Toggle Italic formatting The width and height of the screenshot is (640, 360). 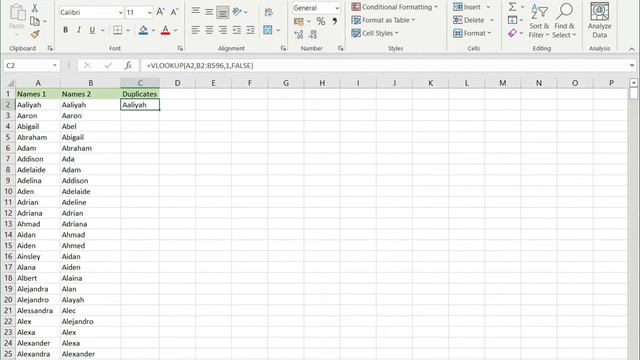[79, 30]
